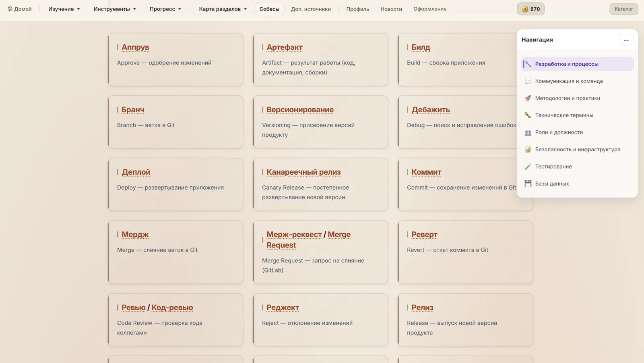Navigate to Технические термины section
The image size is (644, 363).
click(x=577, y=115)
